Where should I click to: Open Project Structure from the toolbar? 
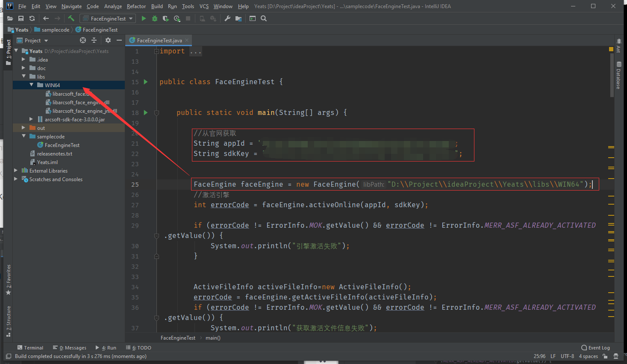238,18
